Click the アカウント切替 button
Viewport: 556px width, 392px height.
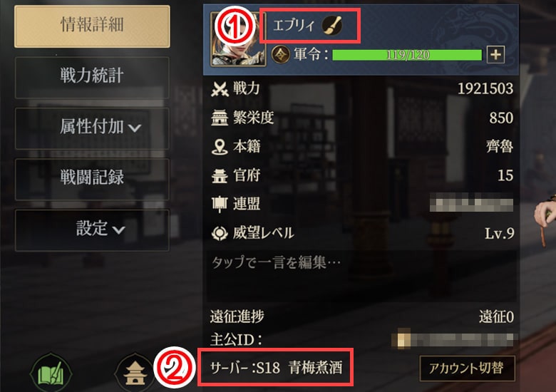[x=467, y=368]
